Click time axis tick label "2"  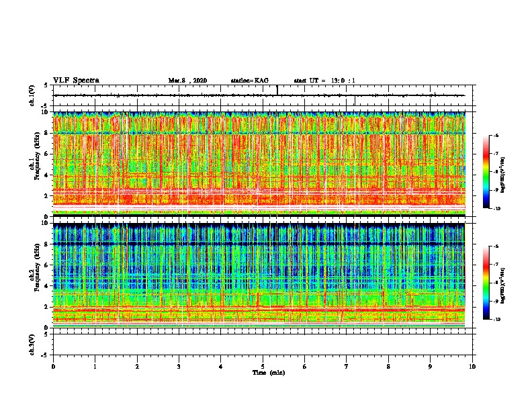pyautogui.click(x=137, y=367)
